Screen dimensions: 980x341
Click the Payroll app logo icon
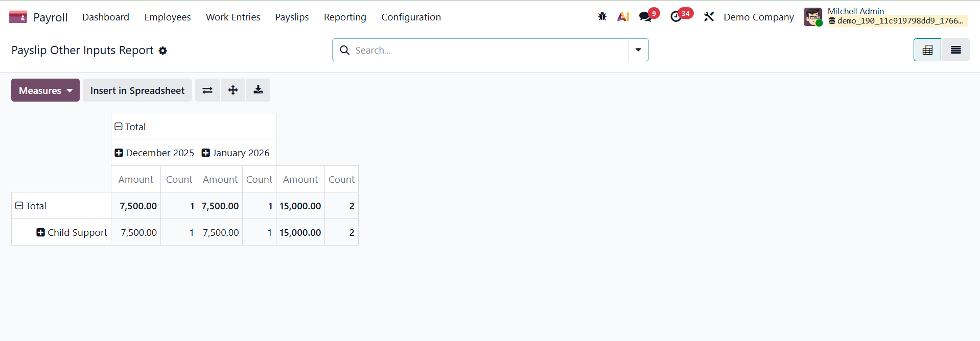click(x=18, y=17)
